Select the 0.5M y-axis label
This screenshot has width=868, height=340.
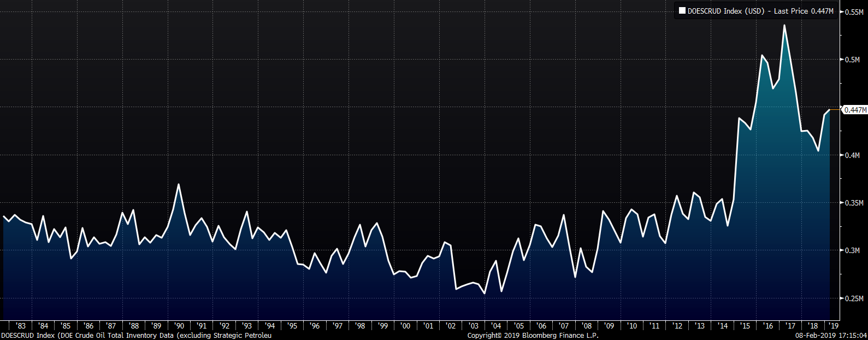[852, 60]
